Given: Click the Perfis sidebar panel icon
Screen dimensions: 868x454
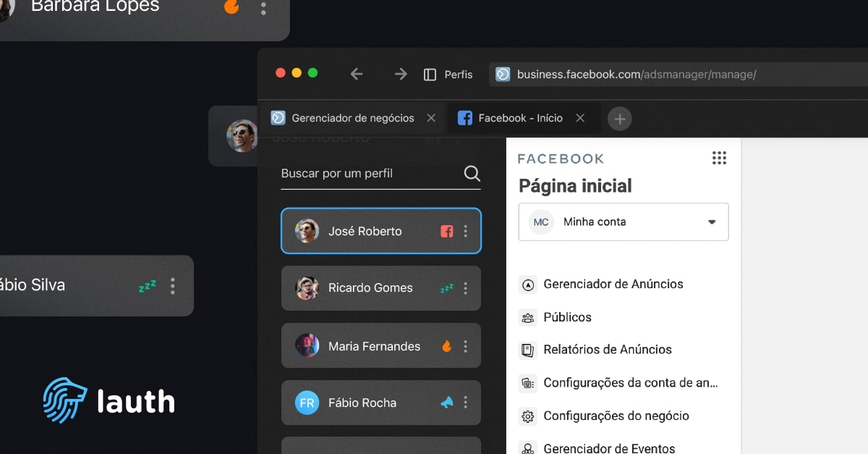Looking at the screenshot, I should [430, 75].
